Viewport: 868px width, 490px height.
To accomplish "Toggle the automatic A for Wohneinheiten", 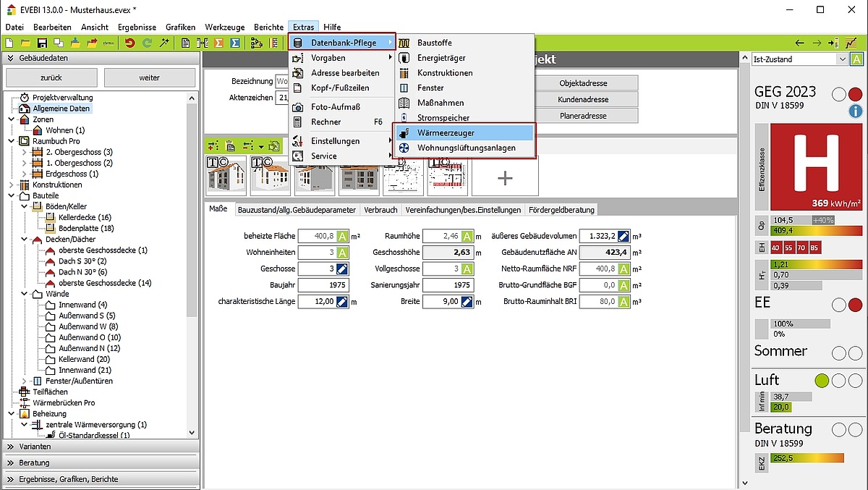I will click(343, 252).
